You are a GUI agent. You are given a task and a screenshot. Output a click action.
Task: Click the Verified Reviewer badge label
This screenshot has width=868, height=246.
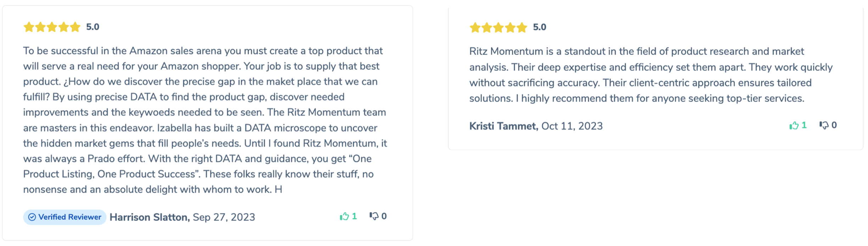click(x=69, y=217)
